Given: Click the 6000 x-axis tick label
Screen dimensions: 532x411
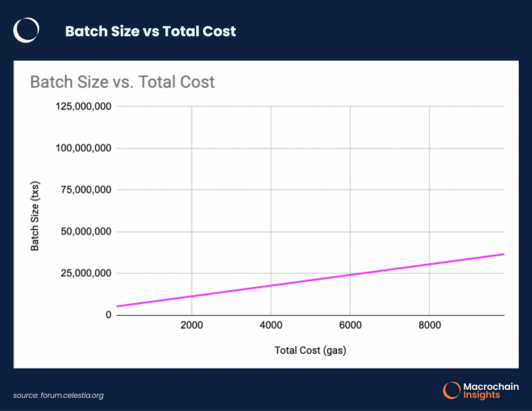Looking at the screenshot, I should click(350, 325).
